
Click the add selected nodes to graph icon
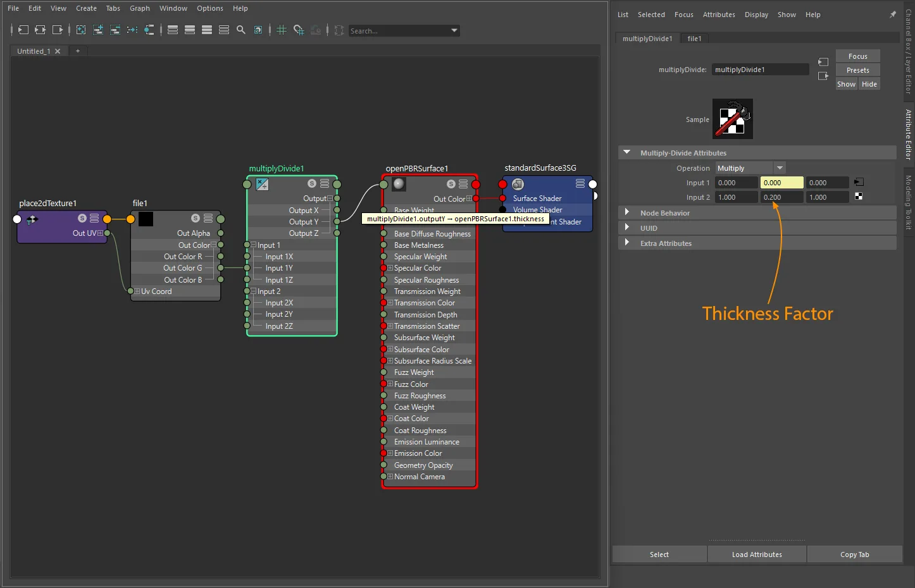tap(98, 30)
